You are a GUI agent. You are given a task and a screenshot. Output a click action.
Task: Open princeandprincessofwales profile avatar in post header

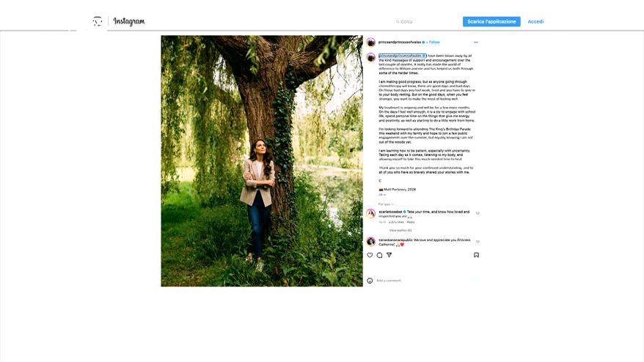click(x=371, y=43)
